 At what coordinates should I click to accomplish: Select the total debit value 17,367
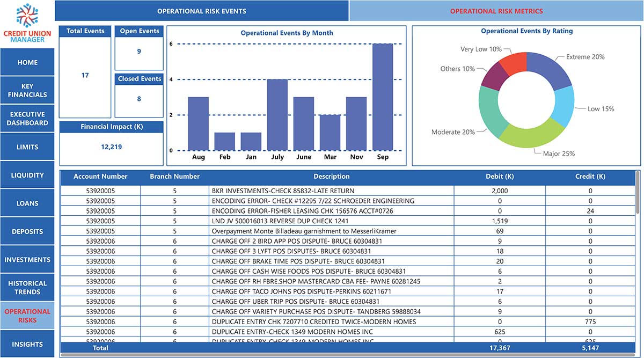(x=500, y=348)
